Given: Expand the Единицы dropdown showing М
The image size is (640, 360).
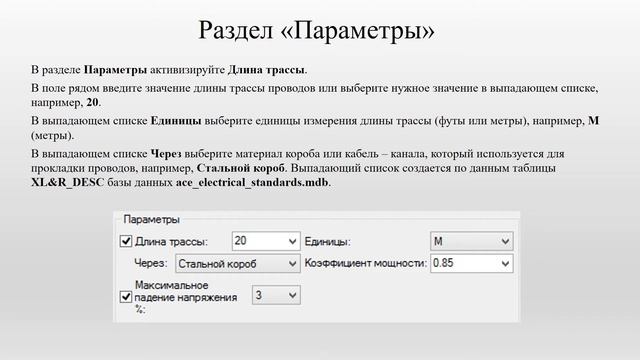Looking at the screenshot, I should point(472,241).
